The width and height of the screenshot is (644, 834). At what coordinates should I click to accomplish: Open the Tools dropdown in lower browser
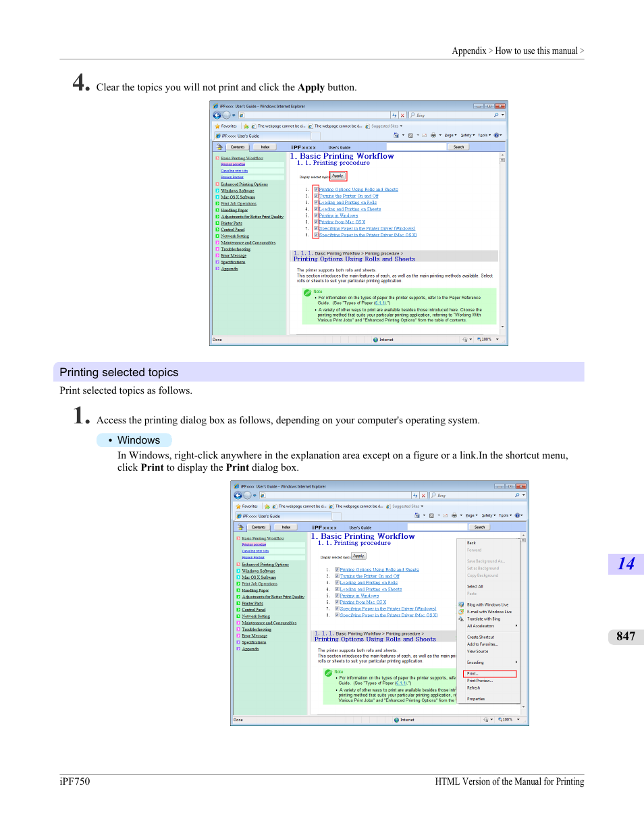(x=505, y=515)
